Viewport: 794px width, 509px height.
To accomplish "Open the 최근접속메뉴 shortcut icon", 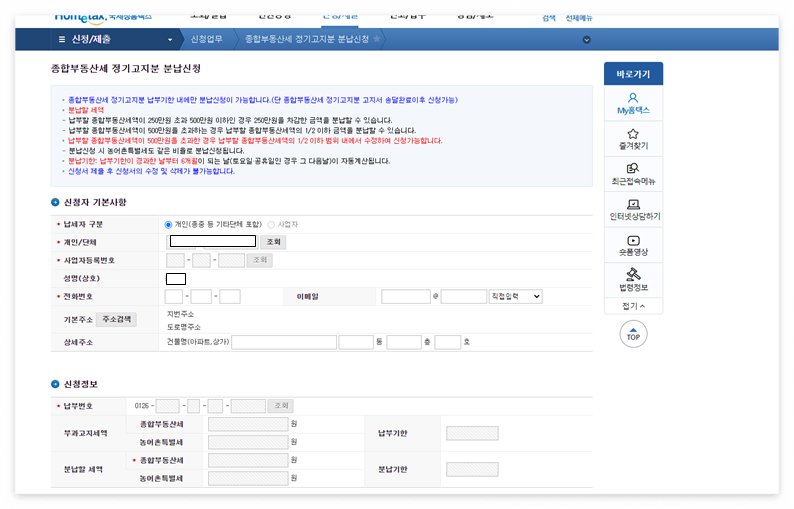I will (x=633, y=174).
